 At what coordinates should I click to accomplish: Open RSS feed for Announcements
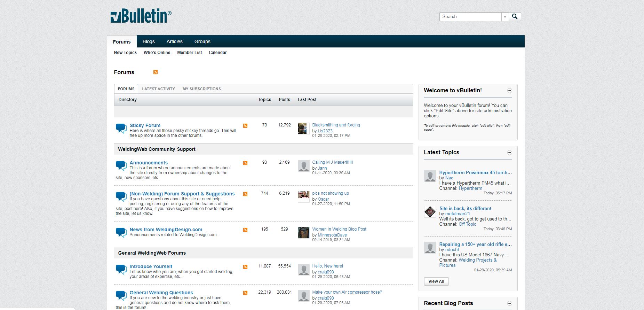coord(245,163)
